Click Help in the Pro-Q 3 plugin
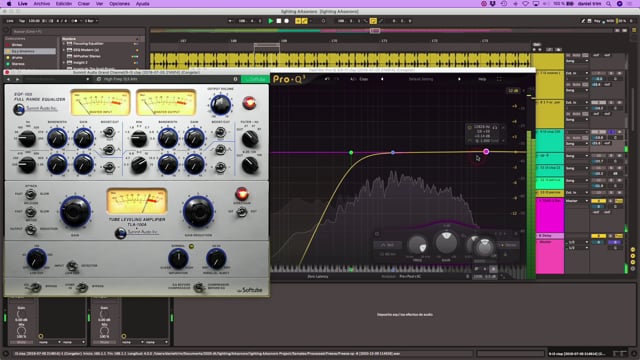The height and width of the screenshot is (360, 640). [482, 79]
